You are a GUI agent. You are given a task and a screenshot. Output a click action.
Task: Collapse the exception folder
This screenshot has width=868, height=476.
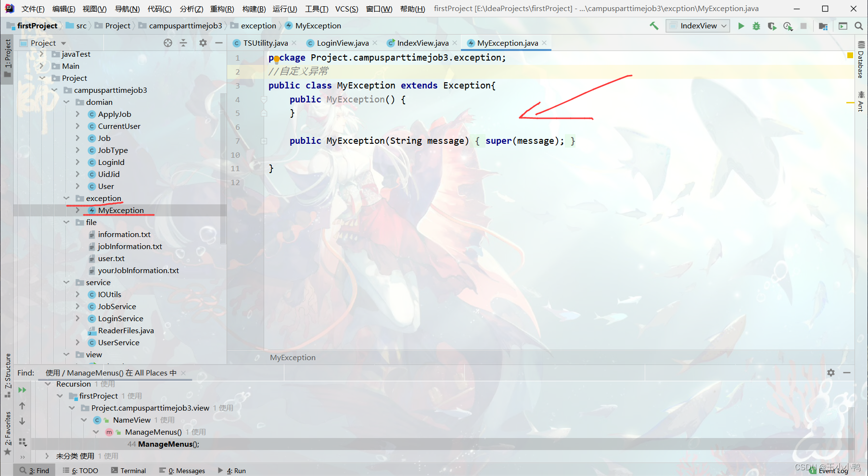click(66, 198)
